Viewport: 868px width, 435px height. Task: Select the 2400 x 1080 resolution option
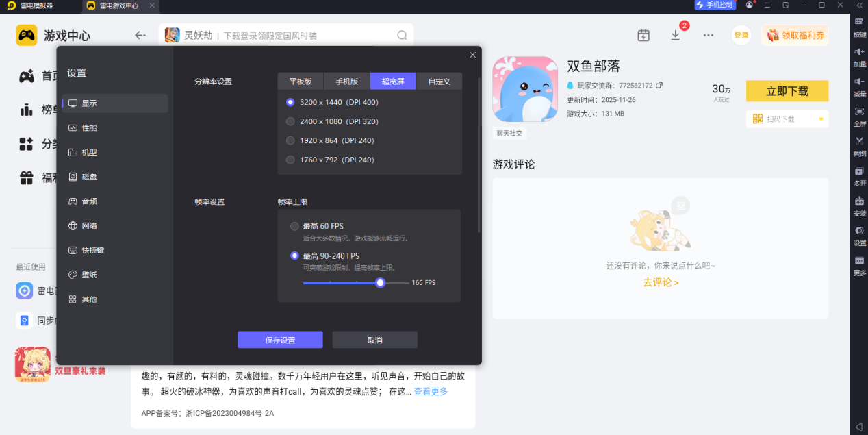click(x=332, y=121)
